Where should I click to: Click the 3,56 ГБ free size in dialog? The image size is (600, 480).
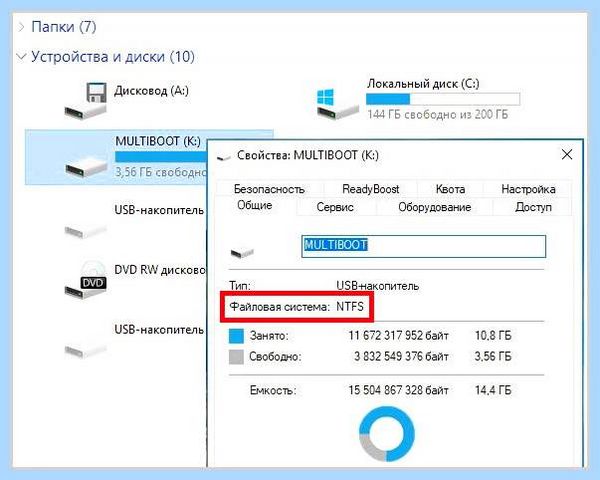(x=493, y=357)
